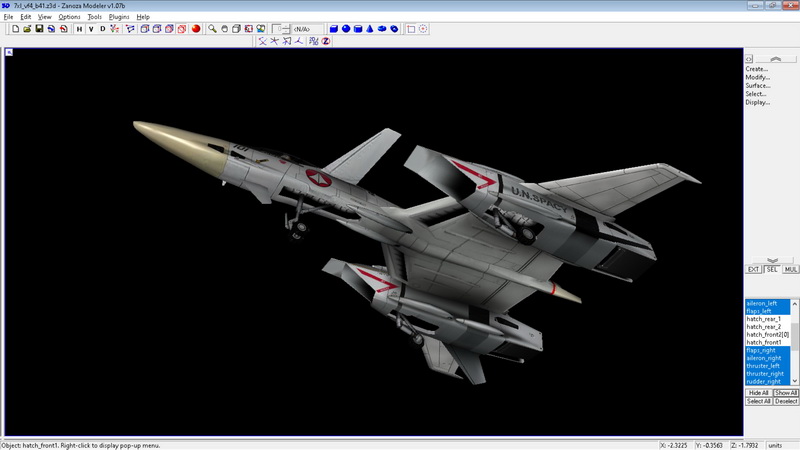Click the rectangle selection icon
The image size is (800, 450).
click(x=411, y=29)
